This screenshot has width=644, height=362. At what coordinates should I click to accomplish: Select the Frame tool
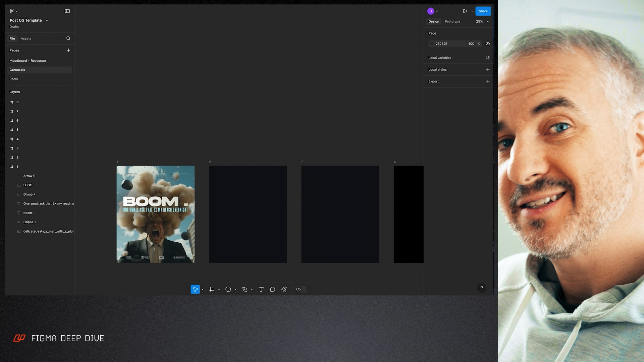[212, 289]
